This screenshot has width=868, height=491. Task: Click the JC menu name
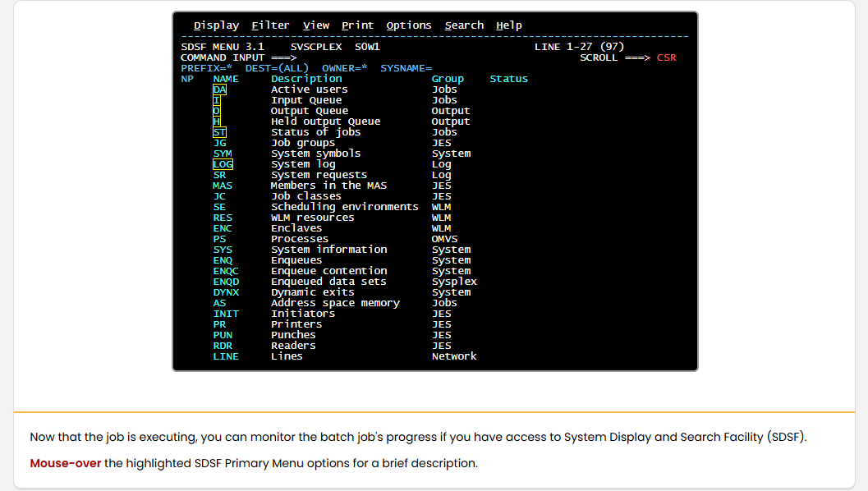pyautogui.click(x=220, y=196)
